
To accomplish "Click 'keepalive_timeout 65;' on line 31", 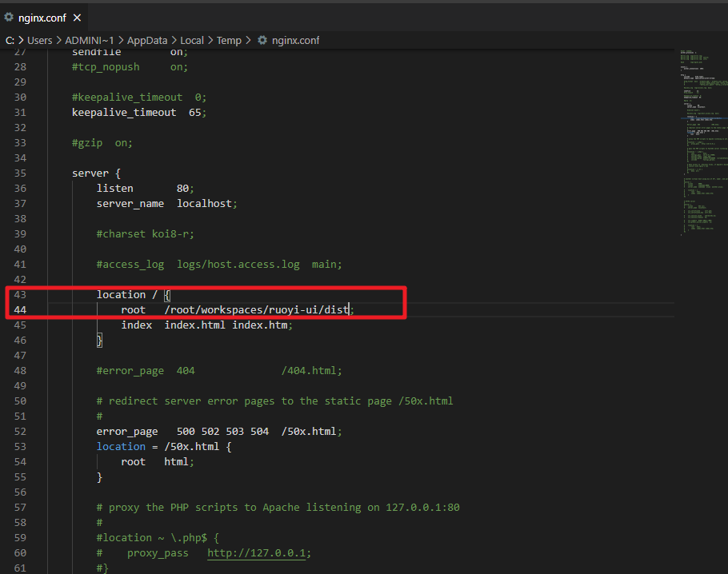I will pyautogui.click(x=139, y=112).
